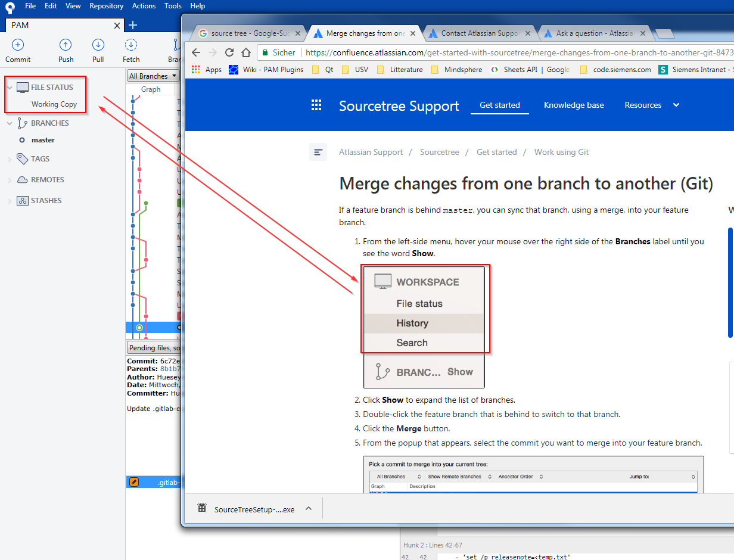
Task: Click the Pull toolbar icon
Action: pyautogui.click(x=98, y=45)
